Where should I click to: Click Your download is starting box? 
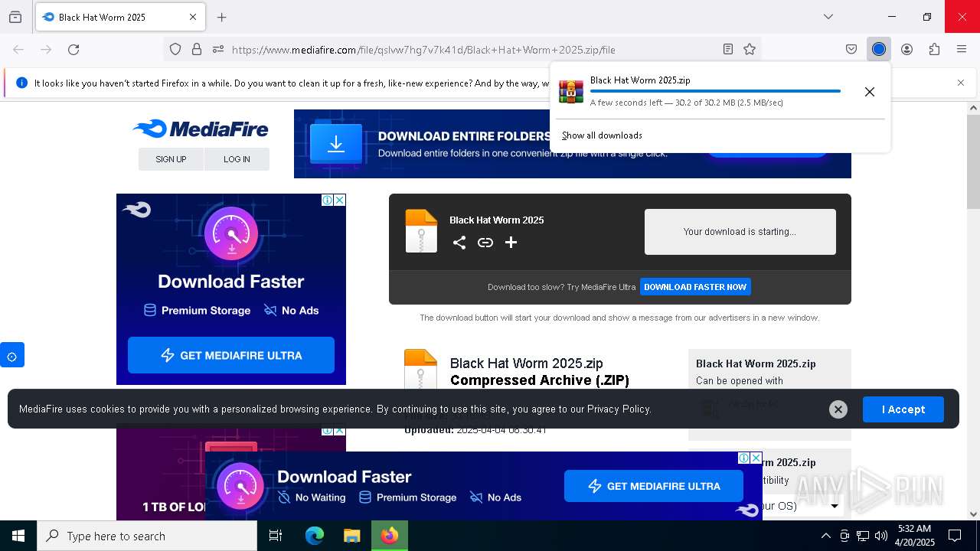point(740,232)
